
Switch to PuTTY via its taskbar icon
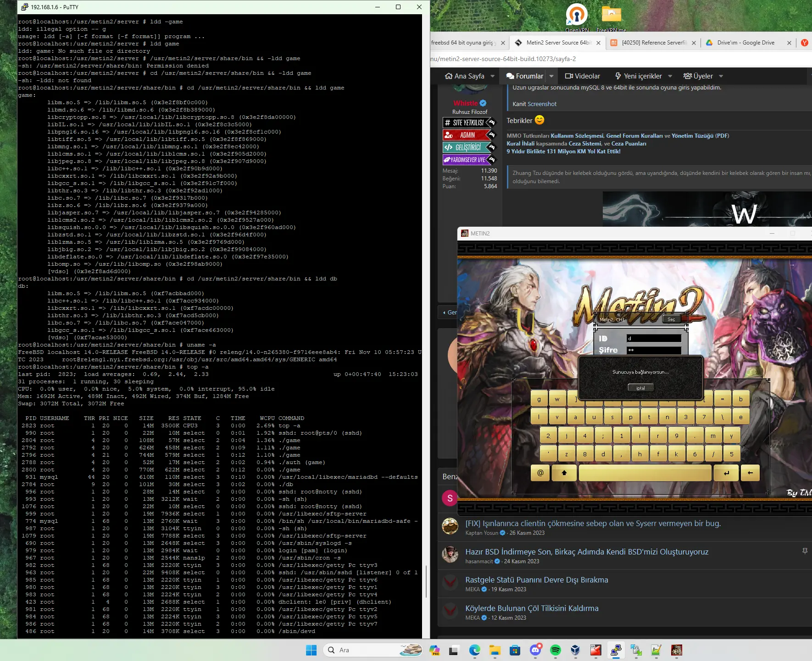(x=616, y=650)
